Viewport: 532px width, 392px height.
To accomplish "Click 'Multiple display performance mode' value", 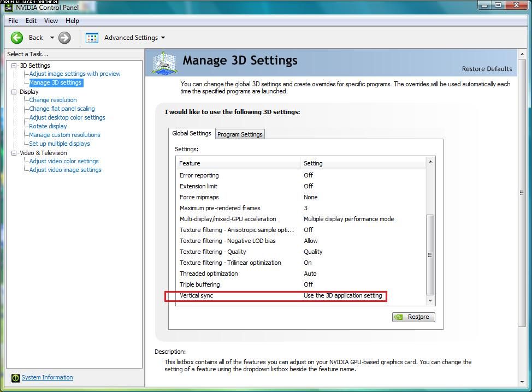I will (x=349, y=219).
